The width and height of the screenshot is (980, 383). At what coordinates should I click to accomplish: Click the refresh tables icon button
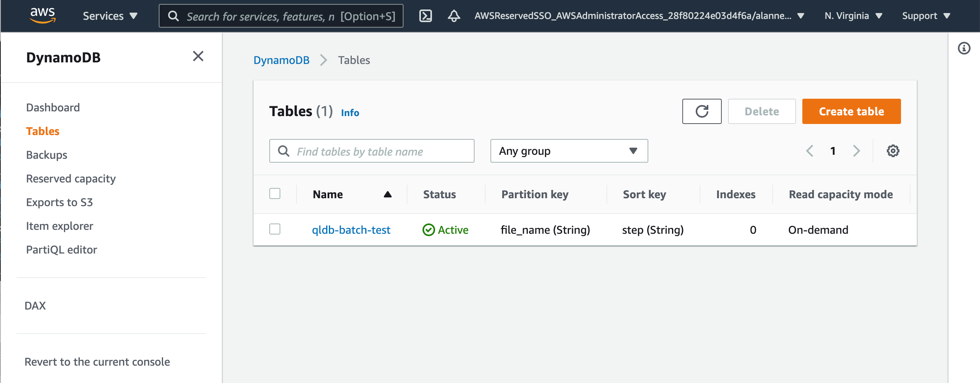[702, 111]
